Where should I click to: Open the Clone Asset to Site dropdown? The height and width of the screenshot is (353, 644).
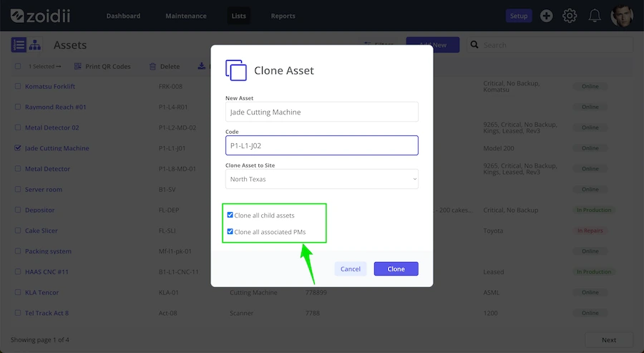point(321,179)
